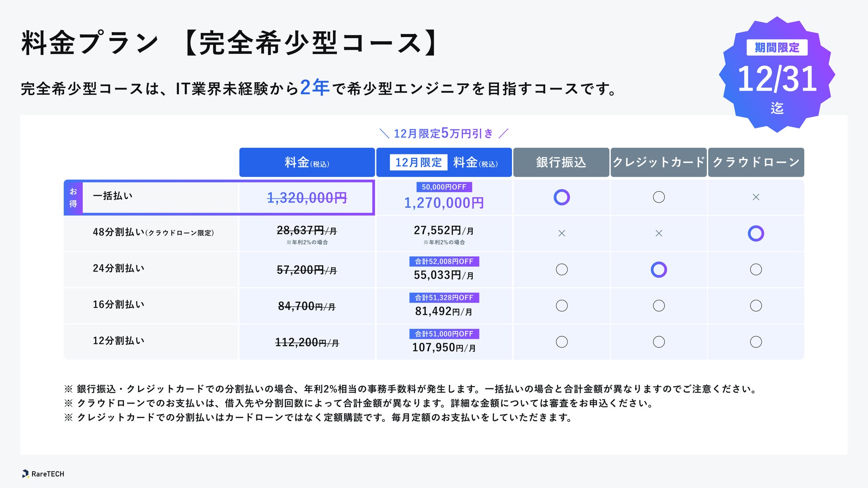Click the X mark for 一括払い cloud loan
This screenshot has width=868, height=488.
756,197
